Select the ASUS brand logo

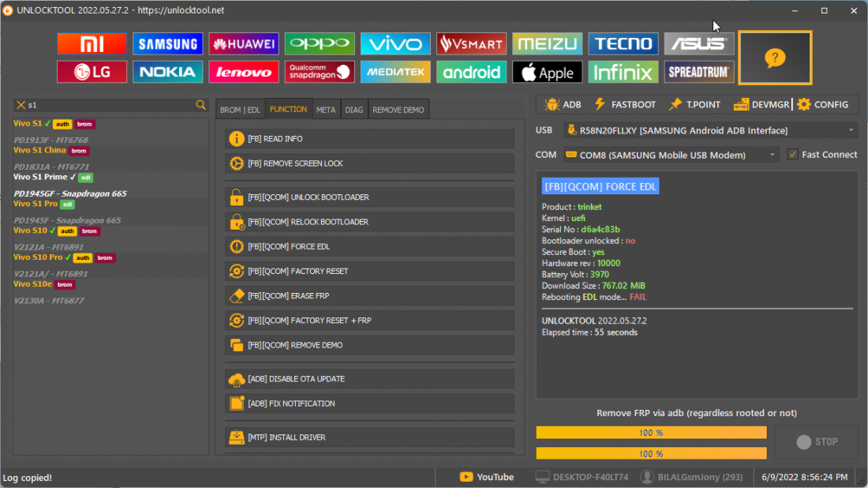pos(699,43)
